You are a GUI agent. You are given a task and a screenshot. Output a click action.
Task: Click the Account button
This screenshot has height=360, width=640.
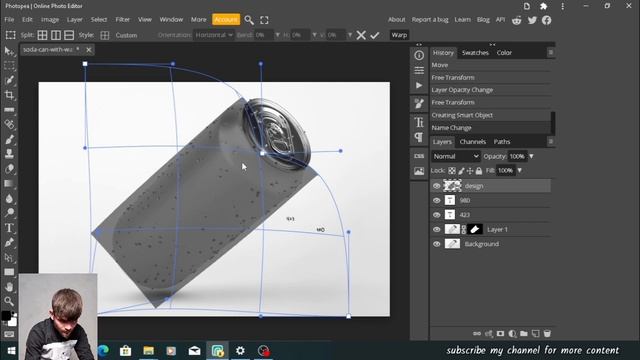226,19
